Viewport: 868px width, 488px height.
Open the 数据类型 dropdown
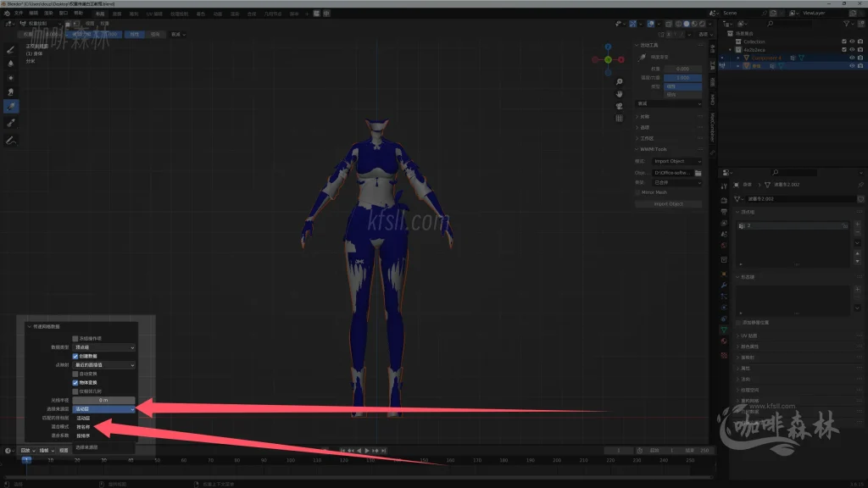click(104, 347)
